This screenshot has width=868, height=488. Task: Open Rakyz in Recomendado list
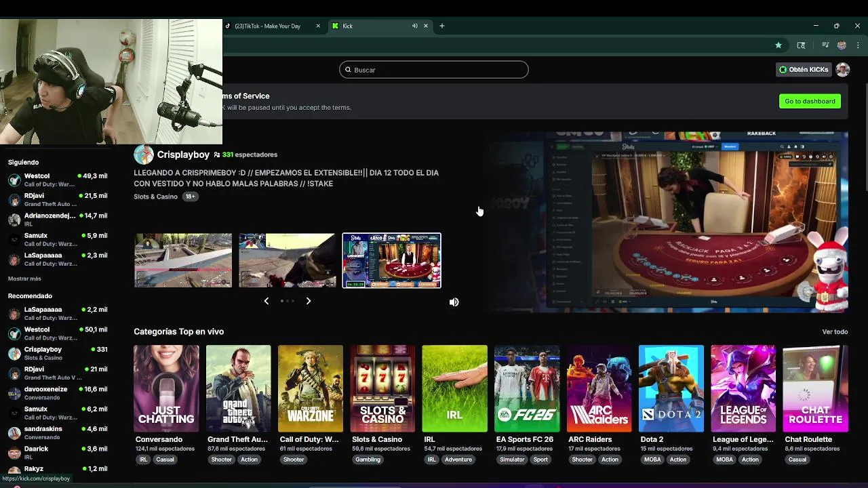(58, 470)
